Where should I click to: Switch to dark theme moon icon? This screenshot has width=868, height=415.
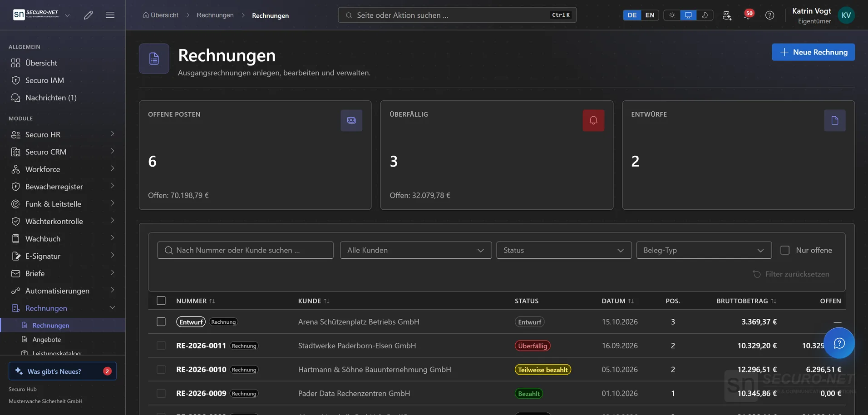pos(705,15)
